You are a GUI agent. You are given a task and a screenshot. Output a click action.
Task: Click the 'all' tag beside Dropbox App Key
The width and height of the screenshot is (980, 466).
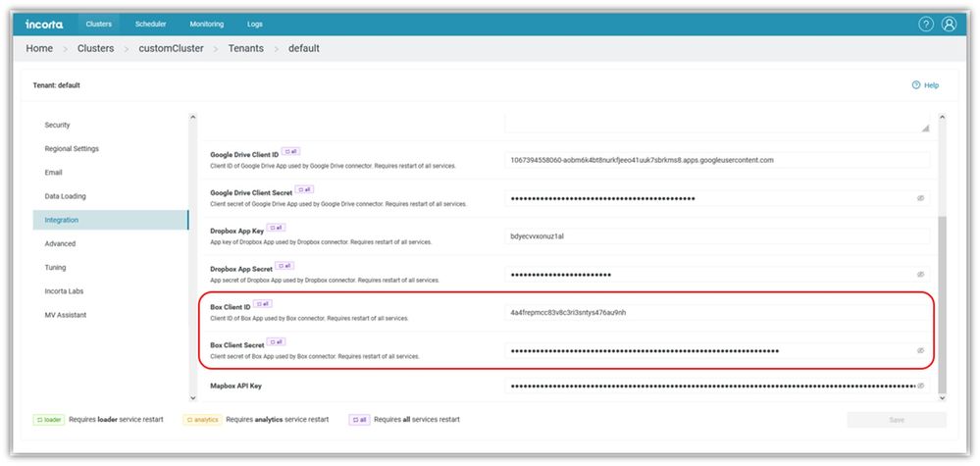coord(267,229)
